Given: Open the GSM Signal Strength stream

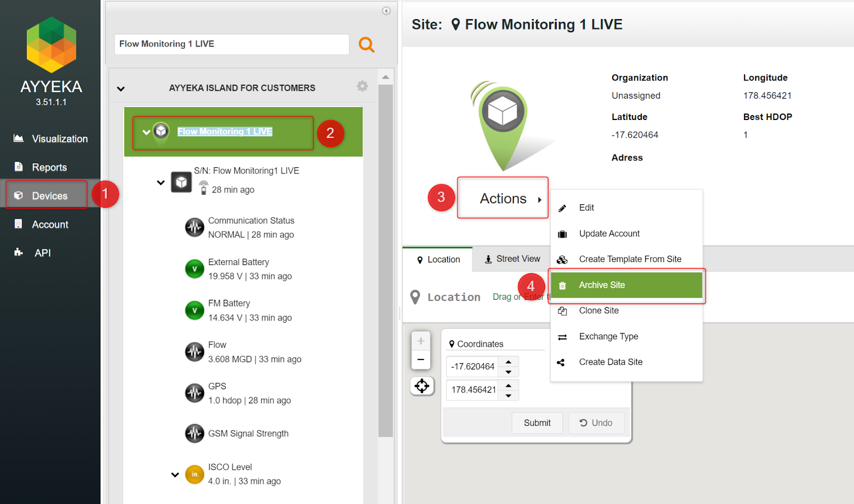Looking at the screenshot, I should 248,434.
